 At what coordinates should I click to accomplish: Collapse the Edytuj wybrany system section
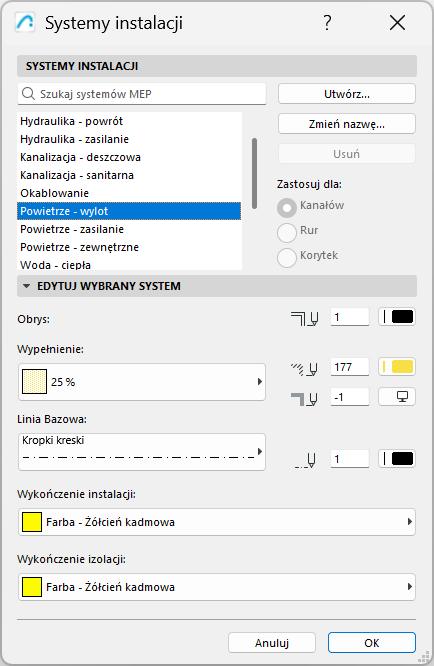[27, 286]
